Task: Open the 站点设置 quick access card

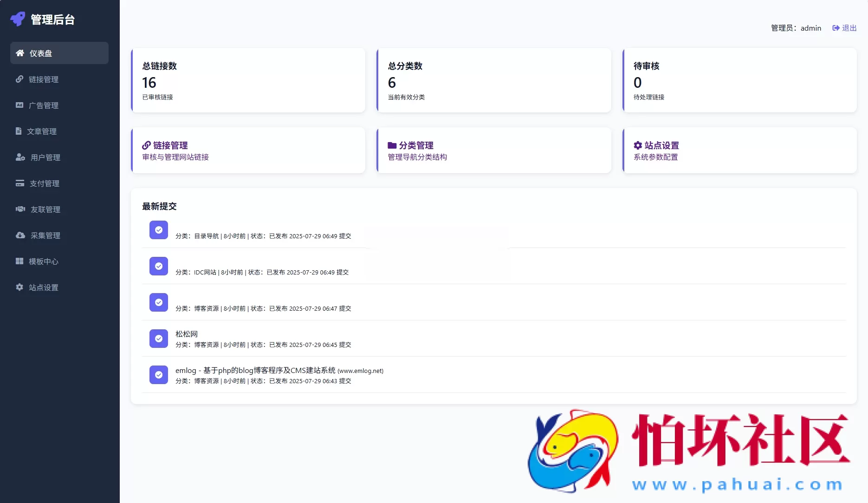Action: tap(739, 150)
